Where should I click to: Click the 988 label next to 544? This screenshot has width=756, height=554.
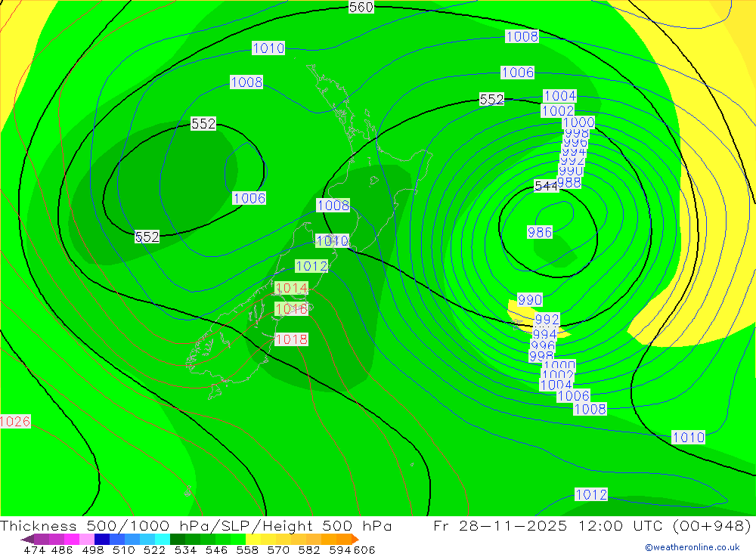(569, 183)
